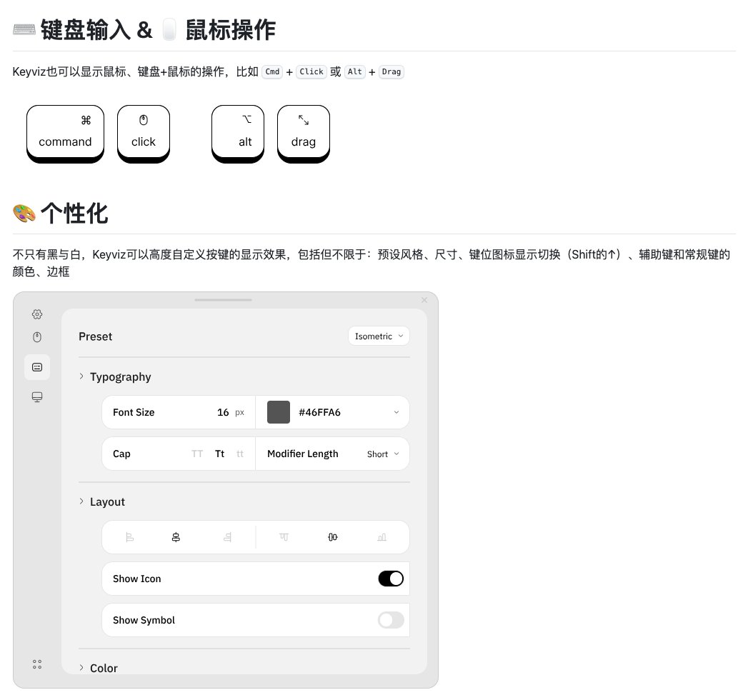Viewport: 743px width, 700px height.
Task: Open the Isometric preset dropdown
Action: pos(379,336)
